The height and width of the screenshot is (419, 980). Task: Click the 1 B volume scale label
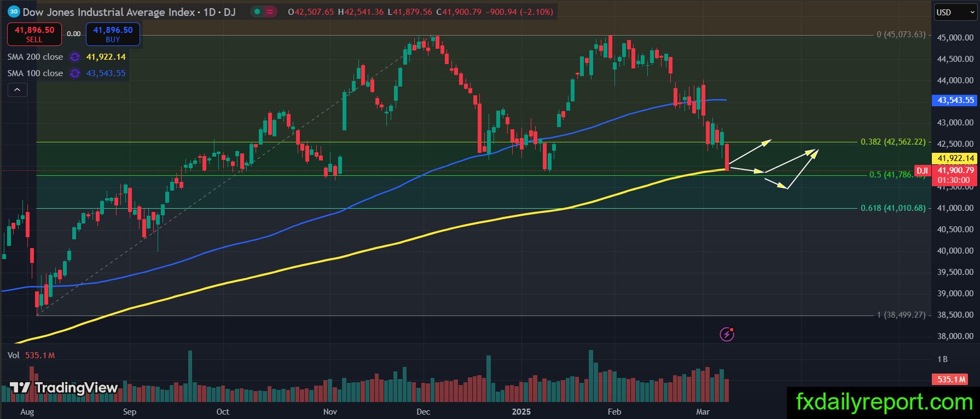click(942, 359)
